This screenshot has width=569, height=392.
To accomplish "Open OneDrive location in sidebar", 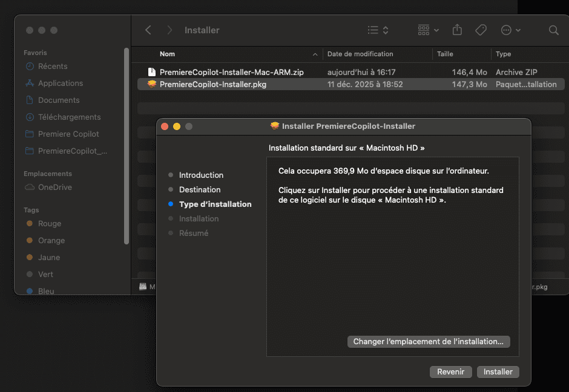I will coord(55,187).
